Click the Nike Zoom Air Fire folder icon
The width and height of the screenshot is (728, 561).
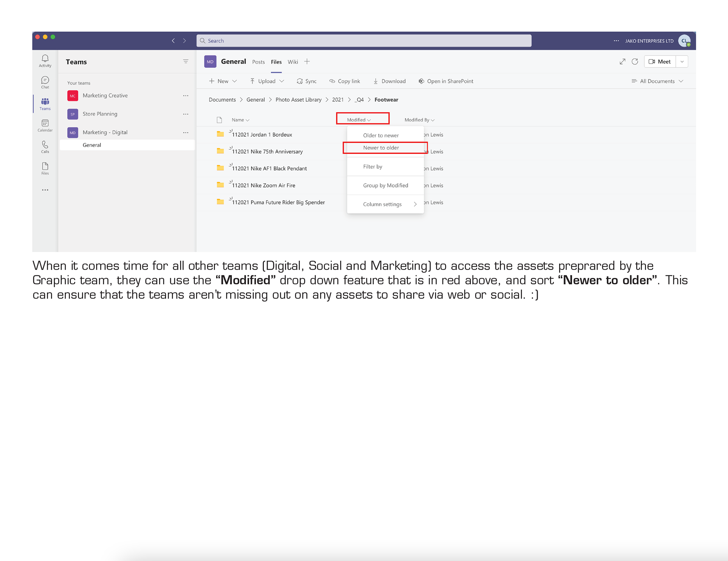(220, 185)
